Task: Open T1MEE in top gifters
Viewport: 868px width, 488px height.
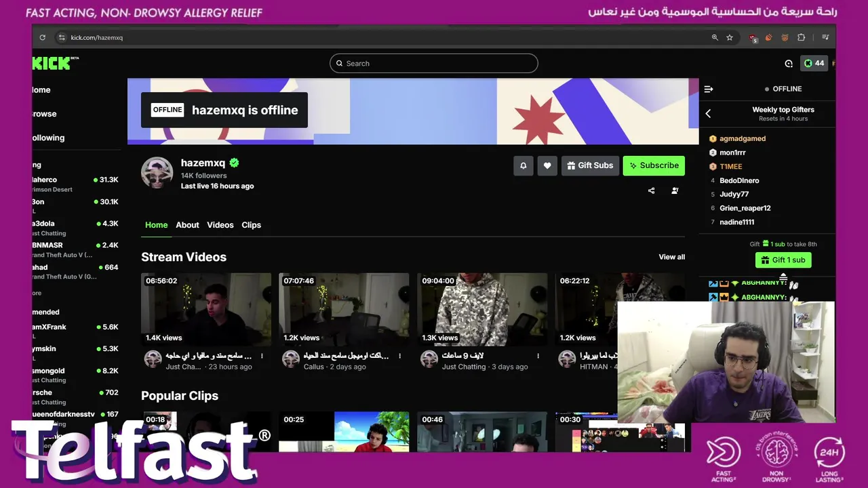Action: click(x=731, y=167)
